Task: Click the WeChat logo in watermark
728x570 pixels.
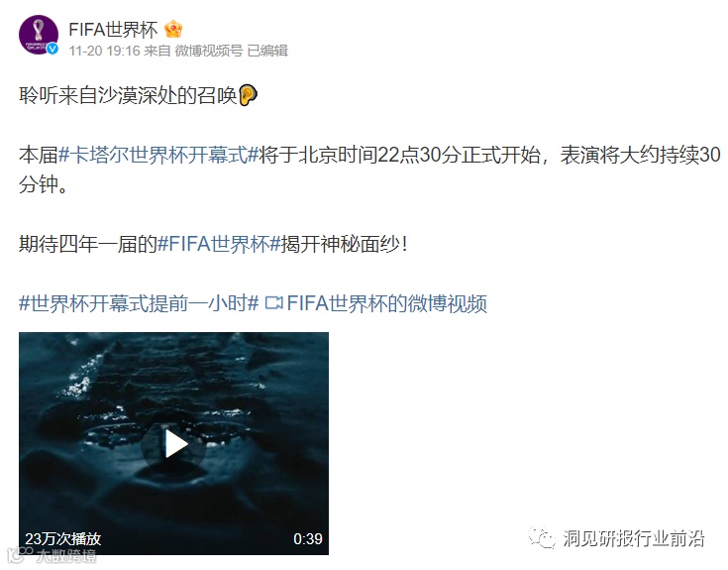Action: click(542, 538)
